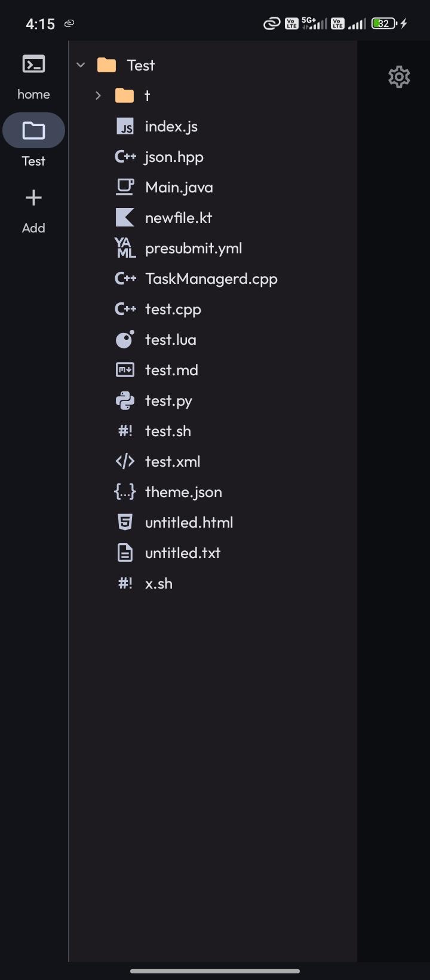Collapse the Test root folder chevron
The image size is (430, 980).
click(81, 65)
